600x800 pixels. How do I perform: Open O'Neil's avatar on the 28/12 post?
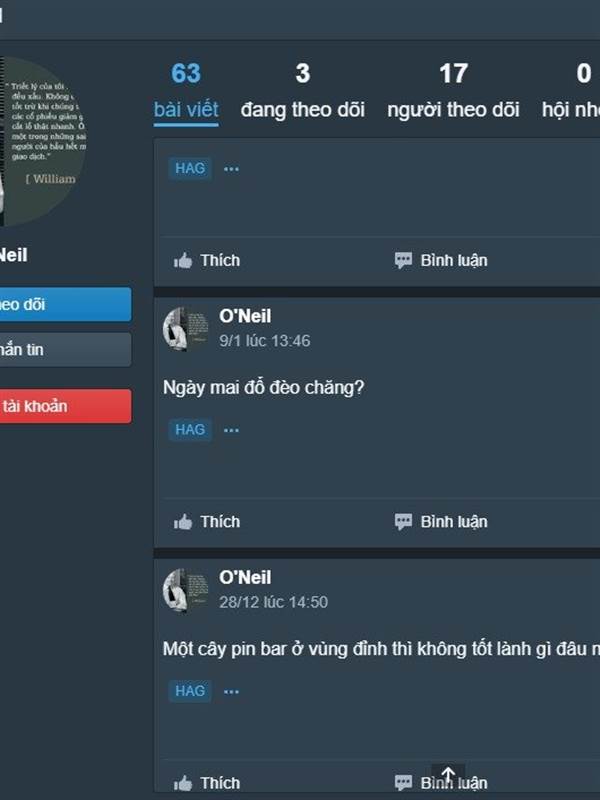point(185,590)
